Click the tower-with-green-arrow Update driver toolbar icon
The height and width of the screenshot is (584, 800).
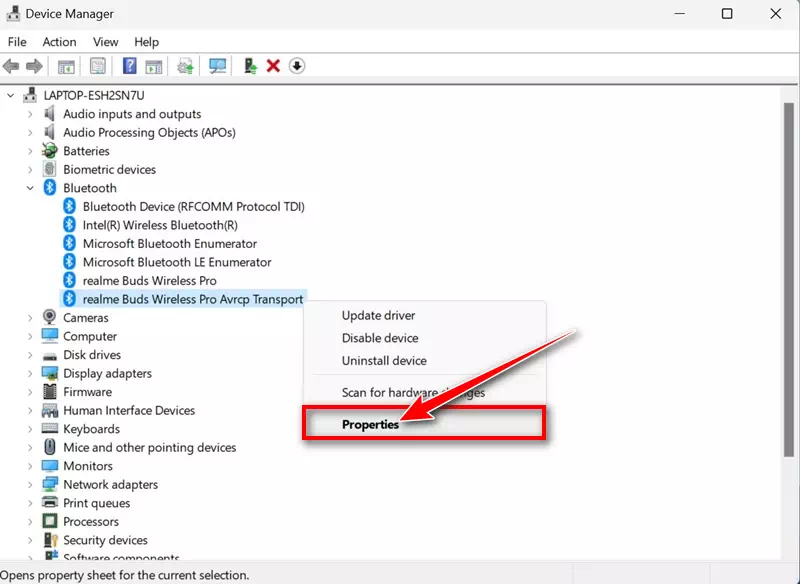tap(250, 66)
